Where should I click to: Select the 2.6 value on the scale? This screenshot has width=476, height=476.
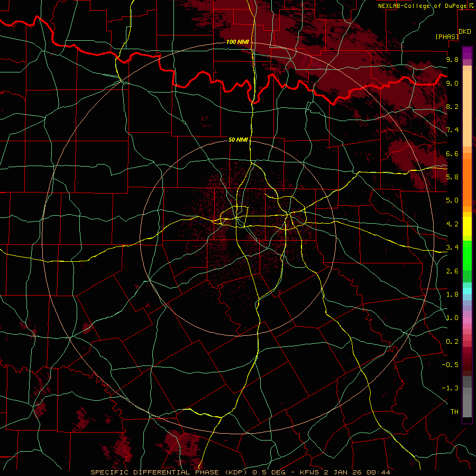(452, 271)
